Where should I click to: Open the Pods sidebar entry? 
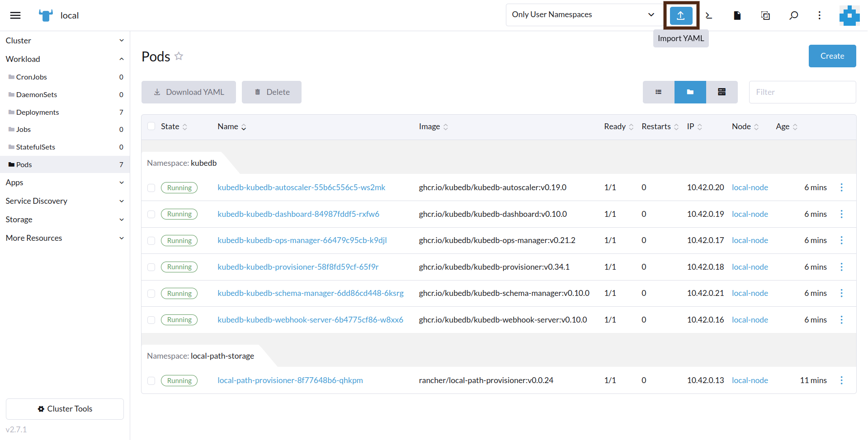point(25,164)
